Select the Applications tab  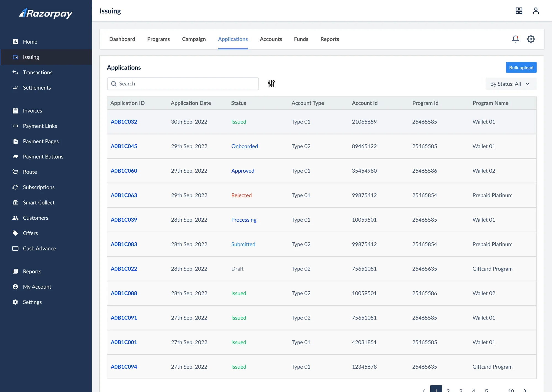tap(233, 39)
